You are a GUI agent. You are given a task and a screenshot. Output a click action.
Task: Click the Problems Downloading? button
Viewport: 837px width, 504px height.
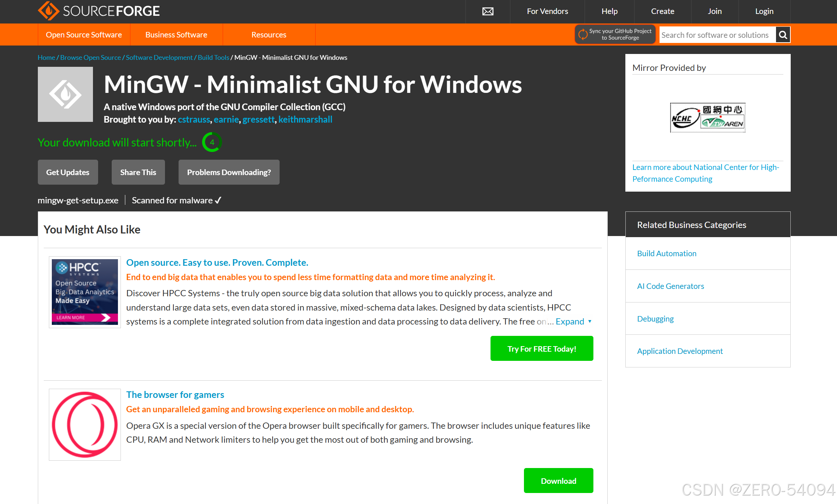coord(229,172)
